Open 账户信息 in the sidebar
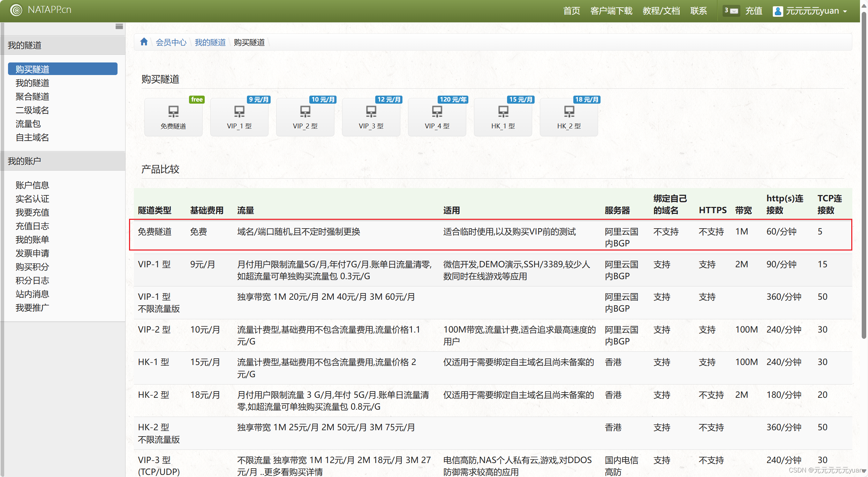 pos(32,185)
